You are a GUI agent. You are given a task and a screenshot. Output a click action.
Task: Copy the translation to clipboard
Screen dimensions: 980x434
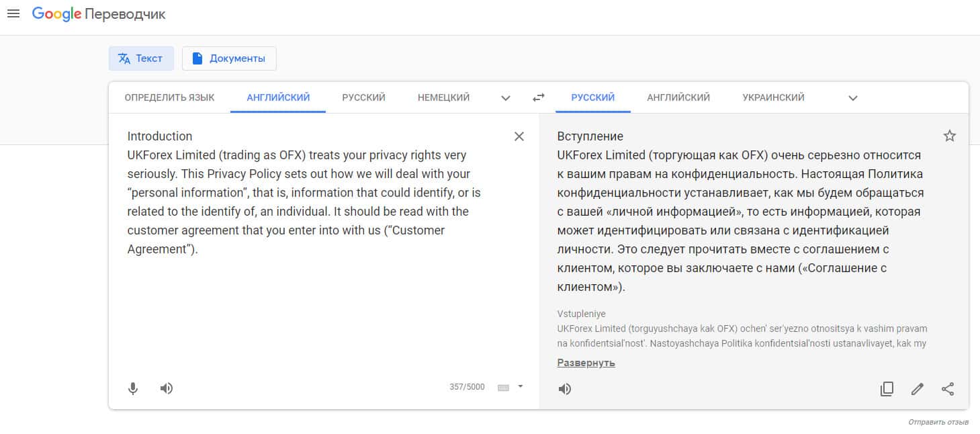[887, 389]
